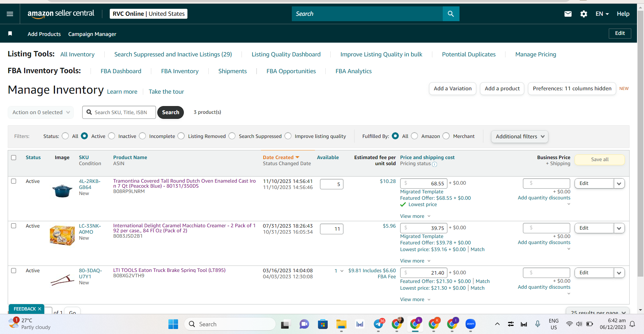Show hidden system tray icons
The height and width of the screenshot is (334, 644).
point(497,324)
